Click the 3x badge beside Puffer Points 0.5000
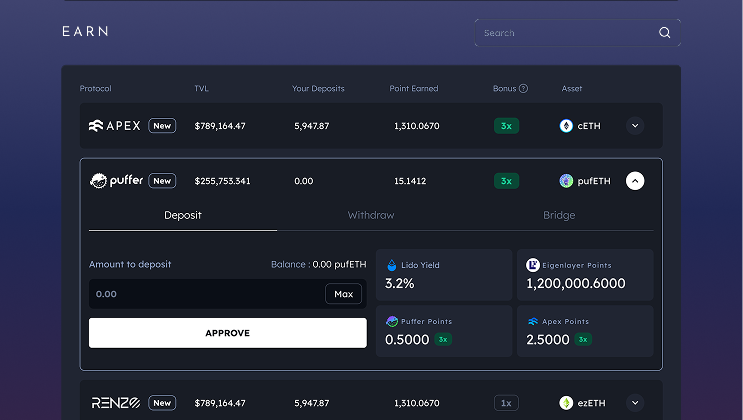This screenshot has width=743, height=420. (443, 339)
